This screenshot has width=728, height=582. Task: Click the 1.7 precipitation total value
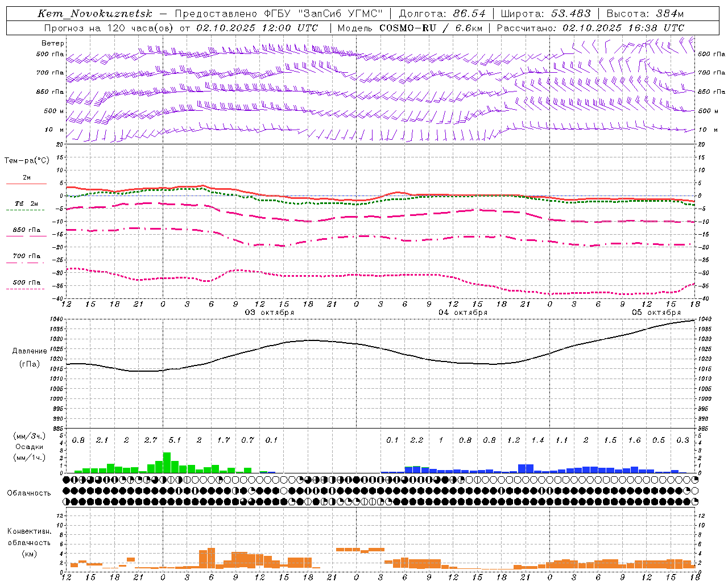[224, 440]
